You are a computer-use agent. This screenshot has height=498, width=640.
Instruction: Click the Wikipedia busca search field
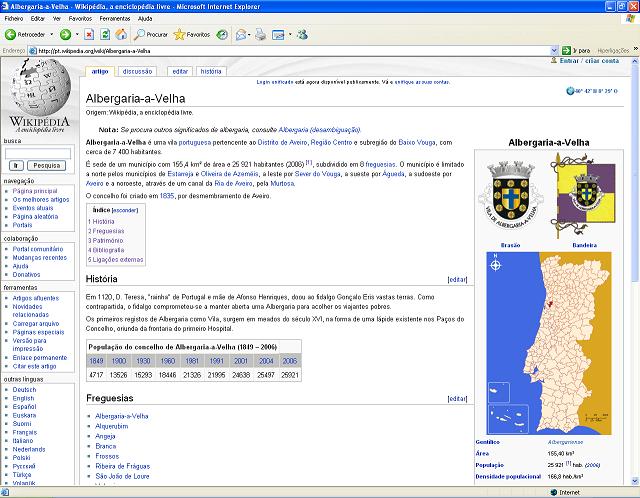[38, 153]
